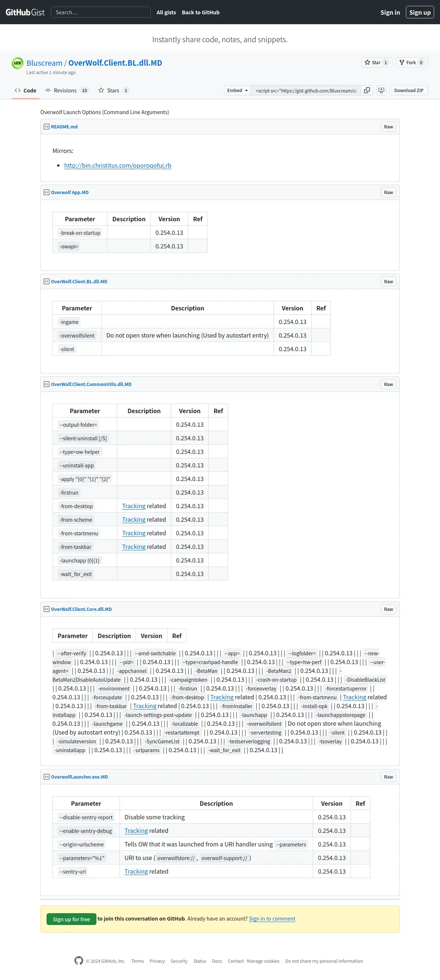Click the Sign up button

click(420, 12)
